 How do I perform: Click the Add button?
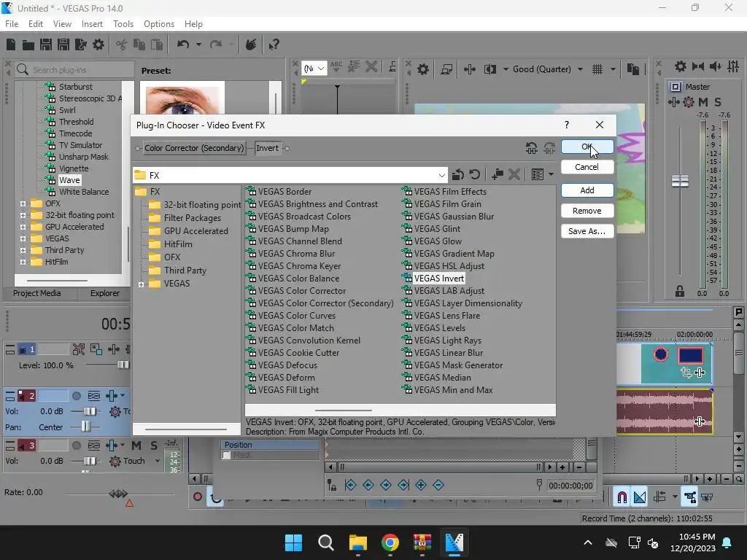point(587,190)
